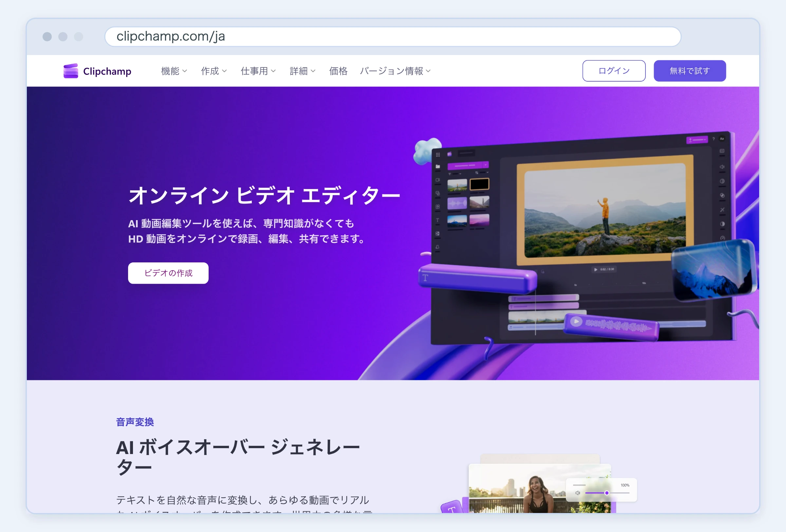This screenshot has width=786, height=532.
Task: Click the hero editor preview image of hiker
Action: (x=605, y=210)
